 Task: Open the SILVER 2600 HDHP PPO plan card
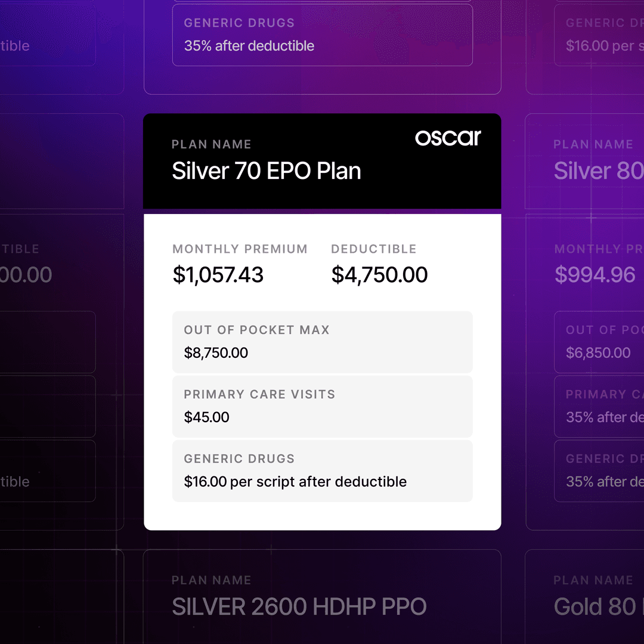(x=299, y=607)
